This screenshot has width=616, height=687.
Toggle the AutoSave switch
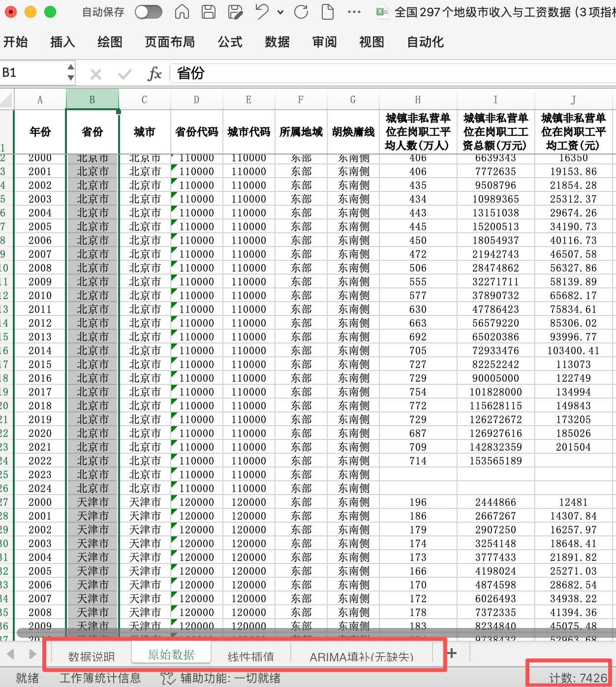pos(149,12)
